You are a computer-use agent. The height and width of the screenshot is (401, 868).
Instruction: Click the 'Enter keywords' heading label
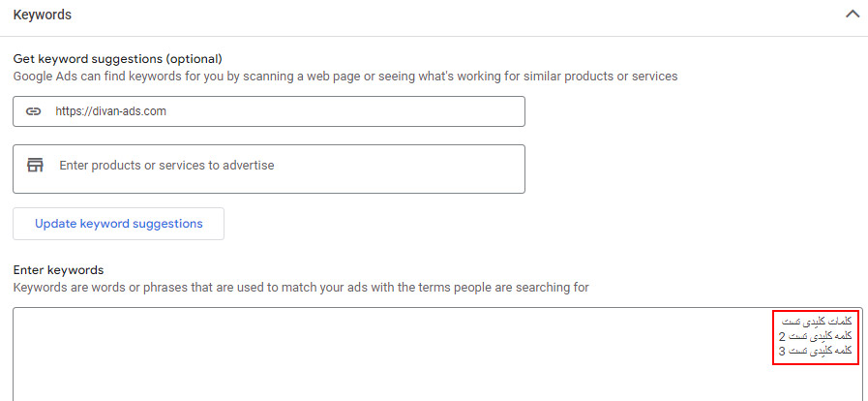59,270
